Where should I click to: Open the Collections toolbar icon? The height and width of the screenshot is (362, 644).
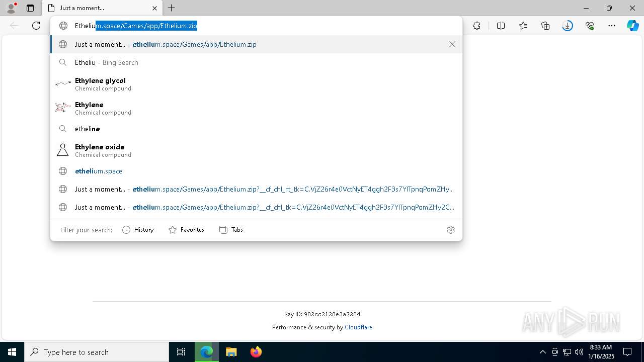click(x=545, y=26)
